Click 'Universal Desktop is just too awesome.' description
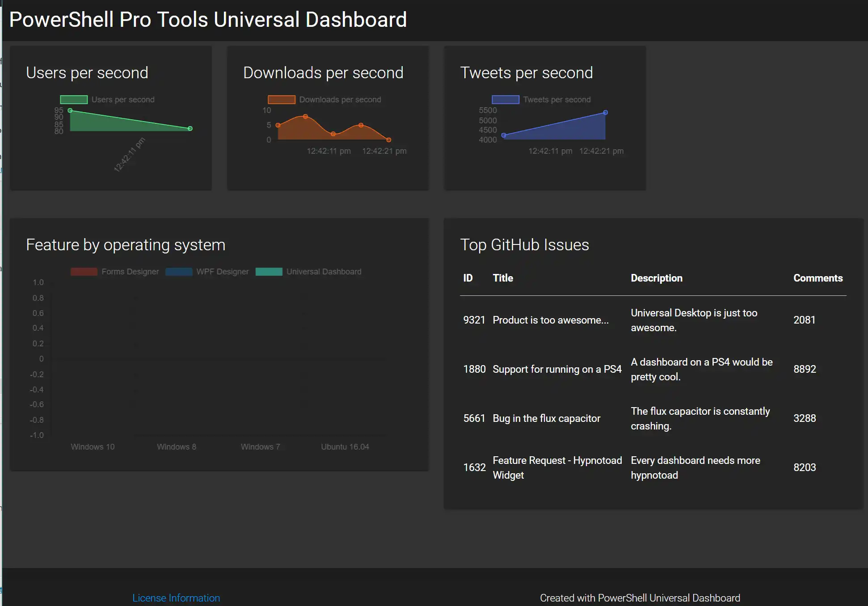Screen dimensions: 868x606 tap(694, 320)
